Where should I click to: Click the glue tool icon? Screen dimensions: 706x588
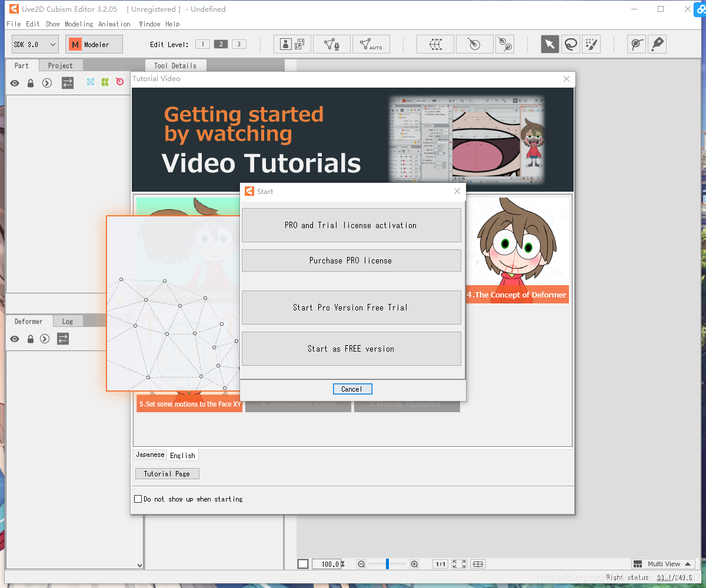pos(637,44)
